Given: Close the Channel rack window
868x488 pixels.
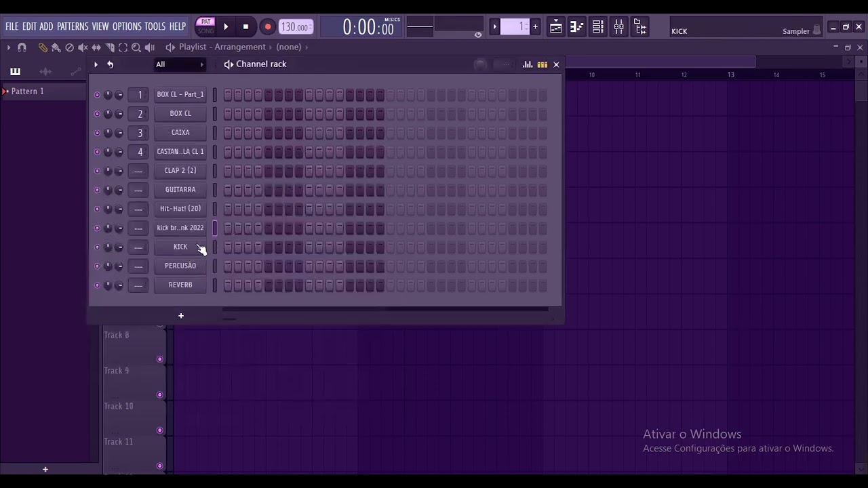Looking at the screenshot, I should (x=556, y=64).
